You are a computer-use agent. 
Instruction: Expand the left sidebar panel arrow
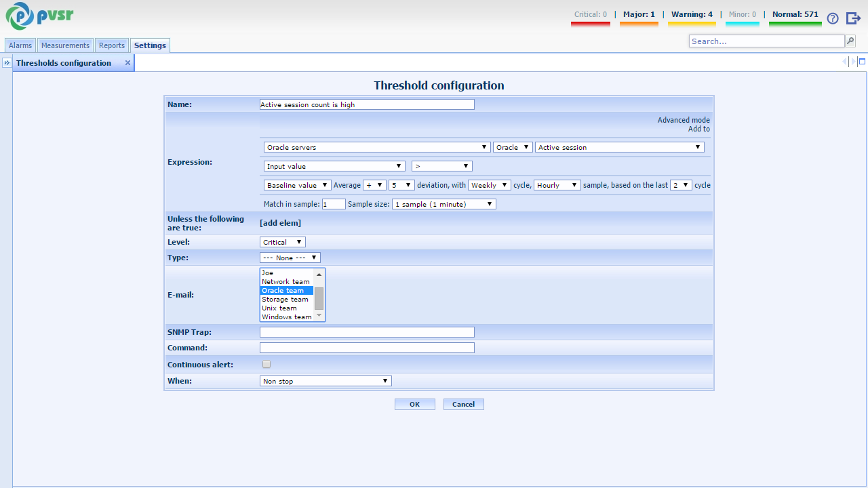[6, 62]
